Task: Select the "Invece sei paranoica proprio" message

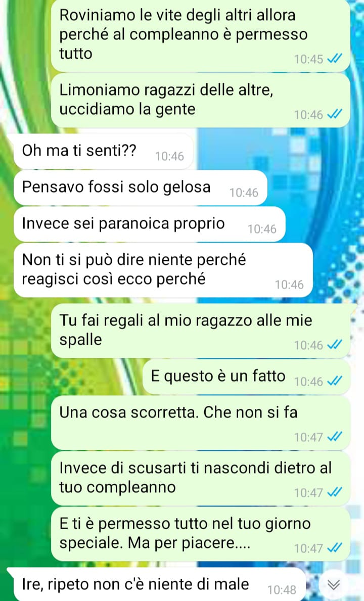Action: click(150, 224)
